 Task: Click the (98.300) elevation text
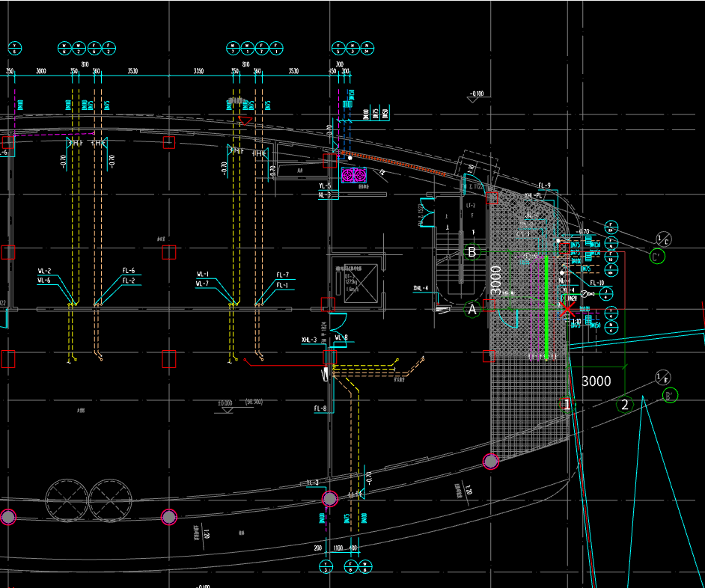pyautogui.click(x=254, y=402)
